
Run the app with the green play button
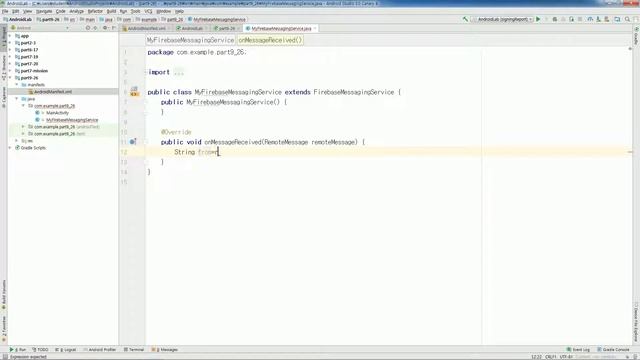tap(538, 19)
